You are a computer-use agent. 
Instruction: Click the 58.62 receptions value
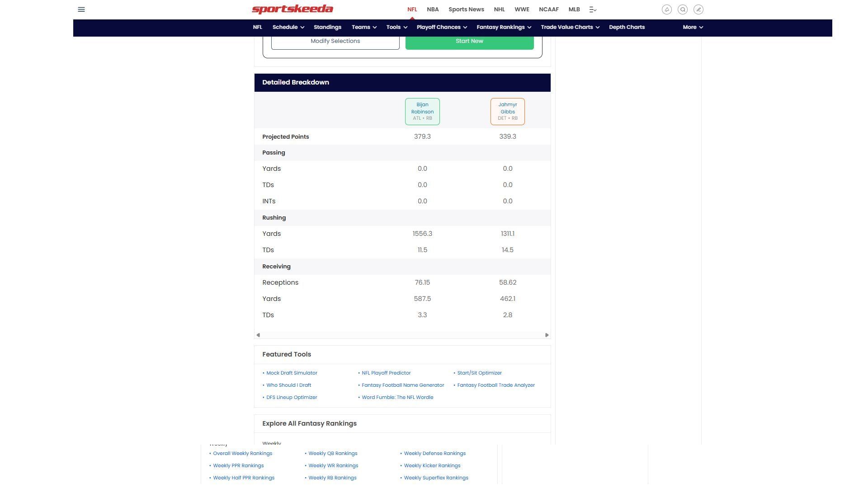(507, 283)
